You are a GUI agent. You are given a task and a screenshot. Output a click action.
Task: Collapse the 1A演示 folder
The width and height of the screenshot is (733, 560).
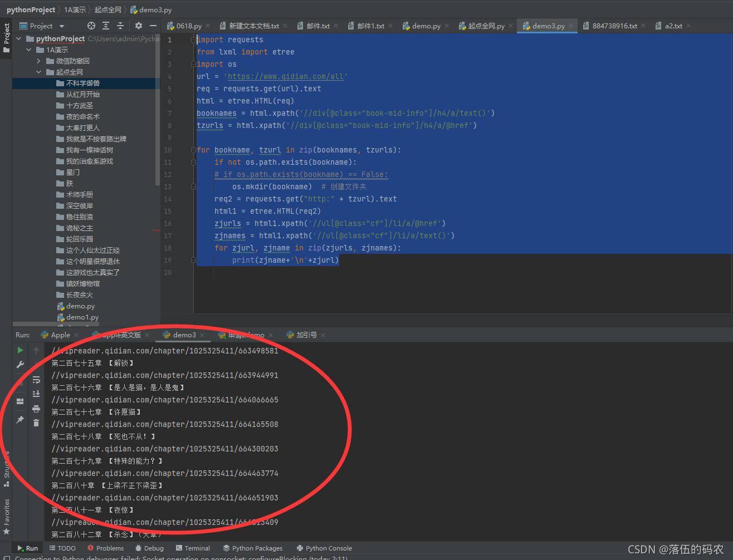[29, 50]
